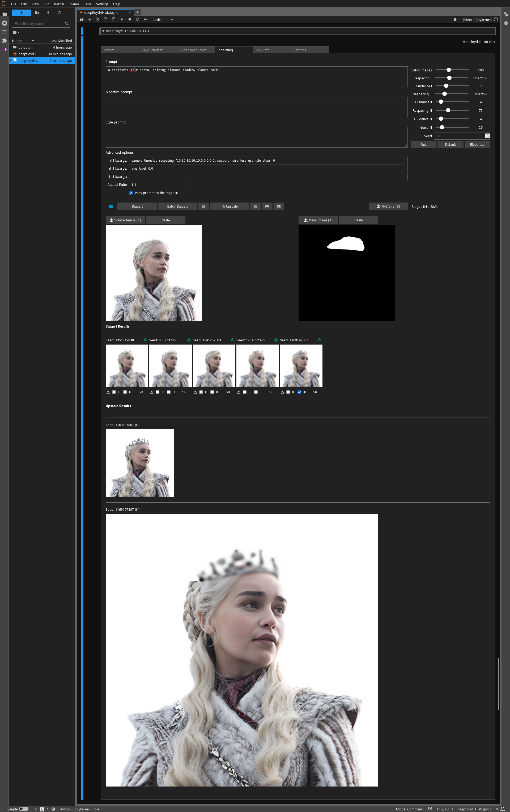Expand the collapsed DeepFloyd IF Lab UI cell ellipsis
The height and width of the screenshot is (812, 510).
click(x=146, y=31)
